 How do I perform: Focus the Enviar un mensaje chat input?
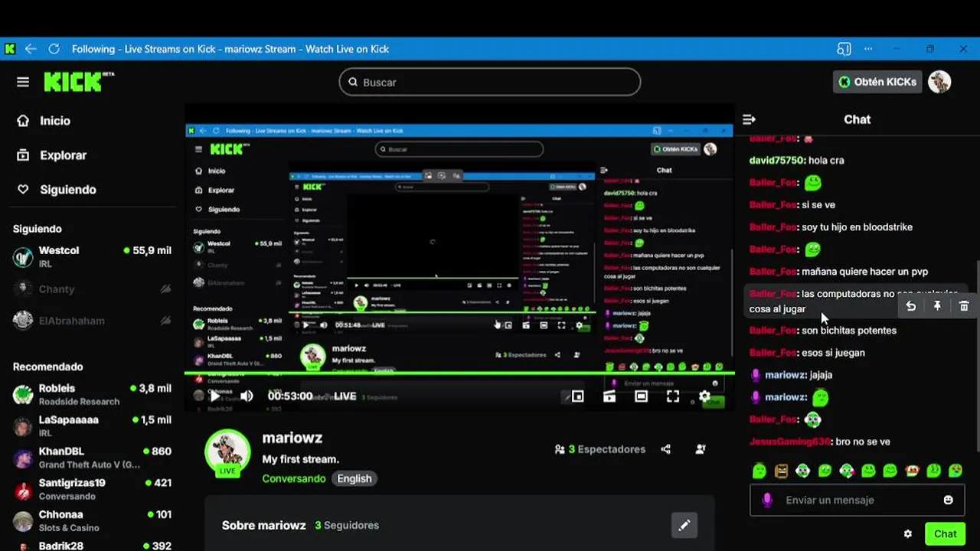click(x=857, y=500)
